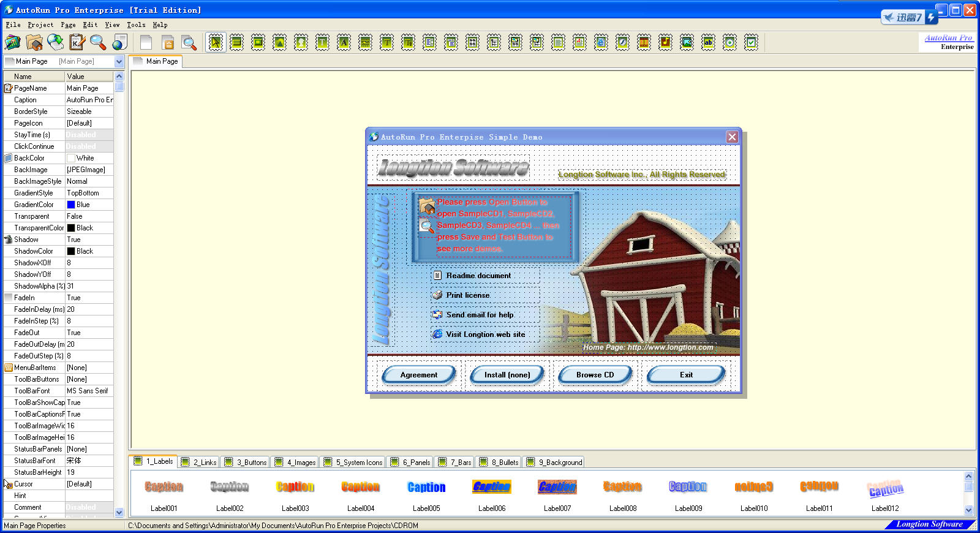
Task: Click the GradientColor Blue swatch
Action: (x=70, y=205)
